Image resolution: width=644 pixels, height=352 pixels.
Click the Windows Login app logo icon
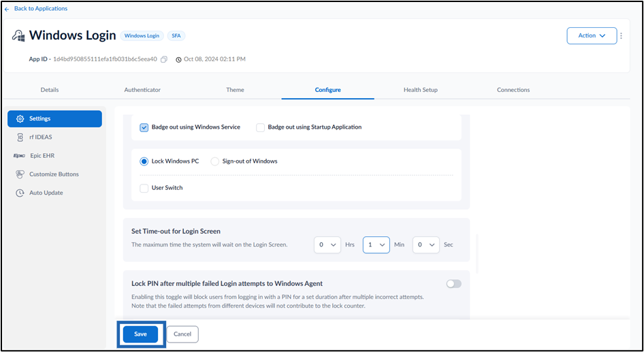18,35
